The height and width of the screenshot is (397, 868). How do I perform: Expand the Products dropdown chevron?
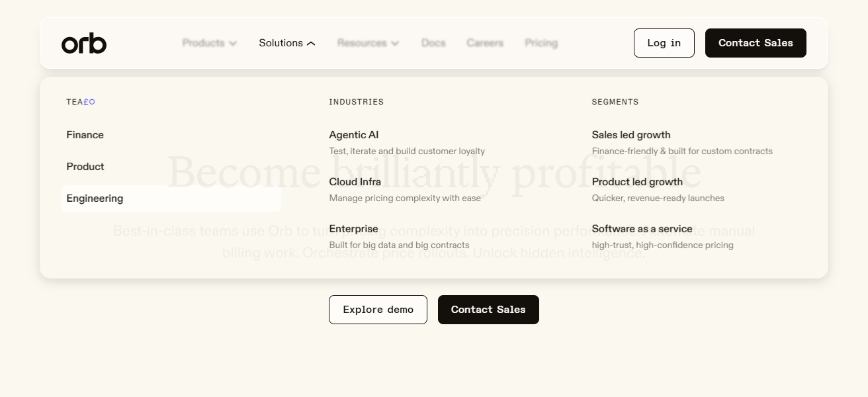click(233, 44)
